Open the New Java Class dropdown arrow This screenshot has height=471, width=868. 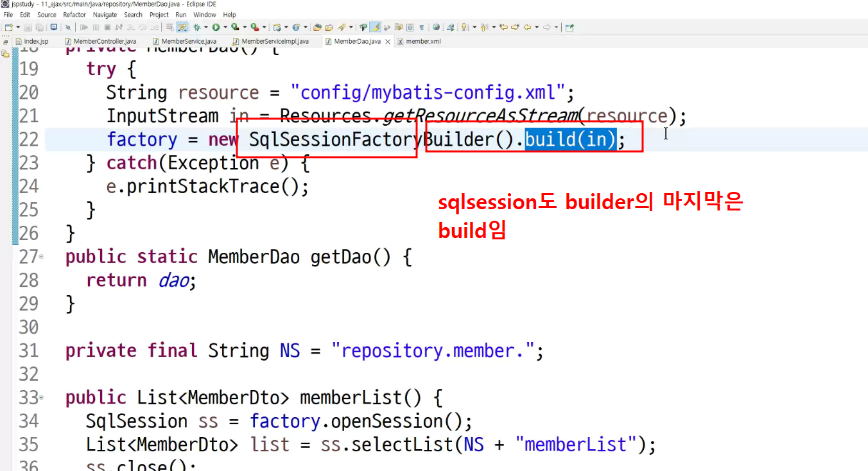(x=305, y=28)
